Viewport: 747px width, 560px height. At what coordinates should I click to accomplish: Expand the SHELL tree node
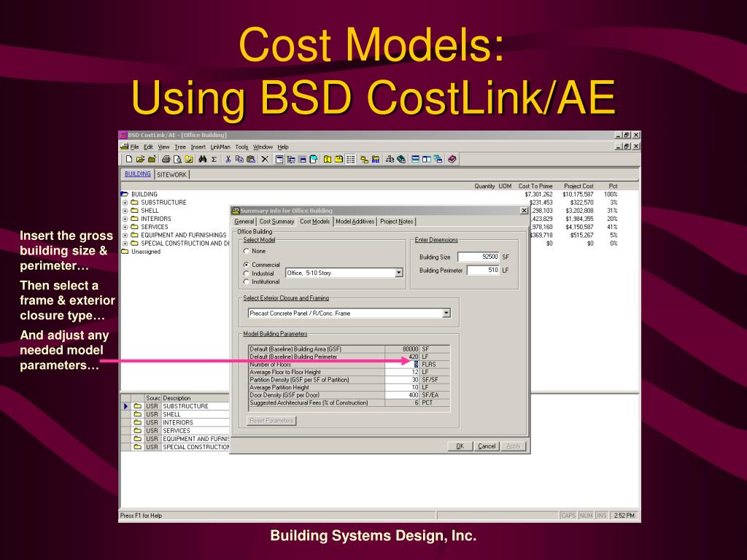point(125,211)
